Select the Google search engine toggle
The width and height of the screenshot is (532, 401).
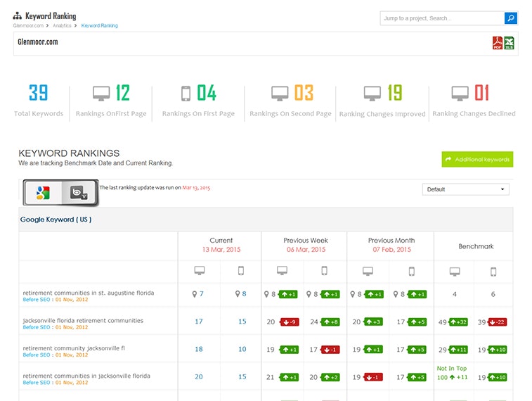(x=43, y=193)
